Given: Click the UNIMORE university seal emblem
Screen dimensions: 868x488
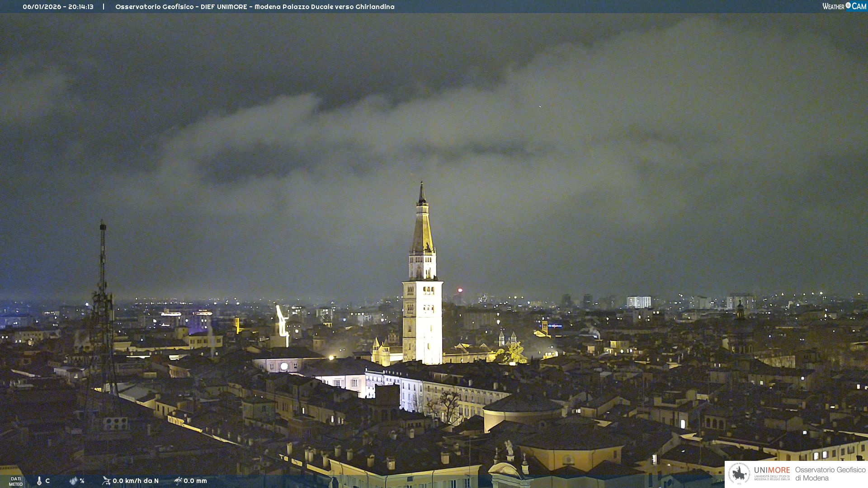Looking at the screenshot, I should (739, 474).
